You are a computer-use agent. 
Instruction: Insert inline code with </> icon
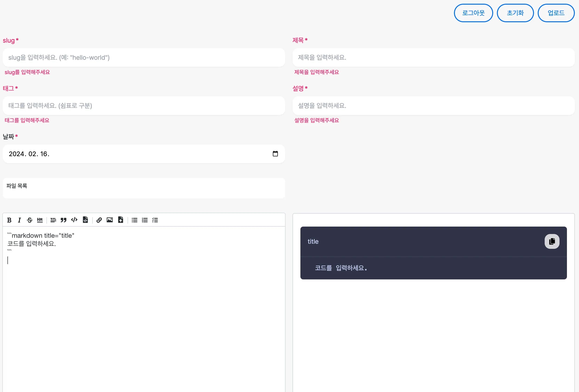point(74,220)
